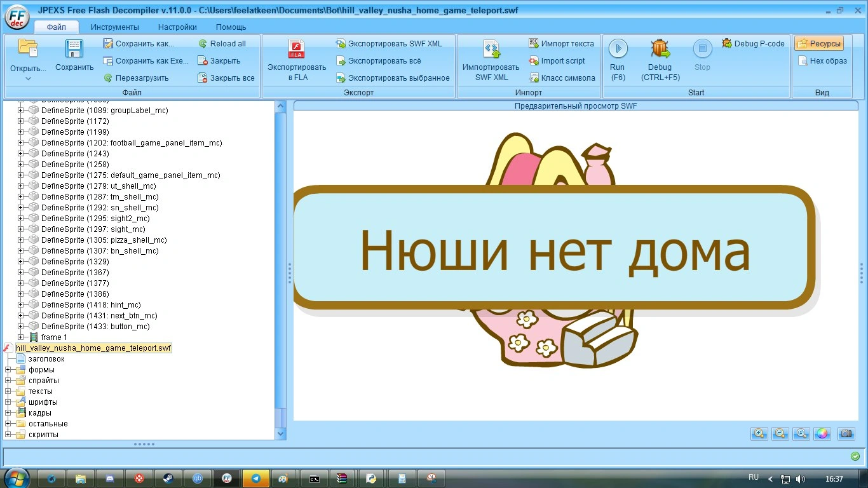This screenshot has height=488, width=868.
Task: Open a file with the Открыть folder icon
Action: pyautogui.click(x=28, y=48)
